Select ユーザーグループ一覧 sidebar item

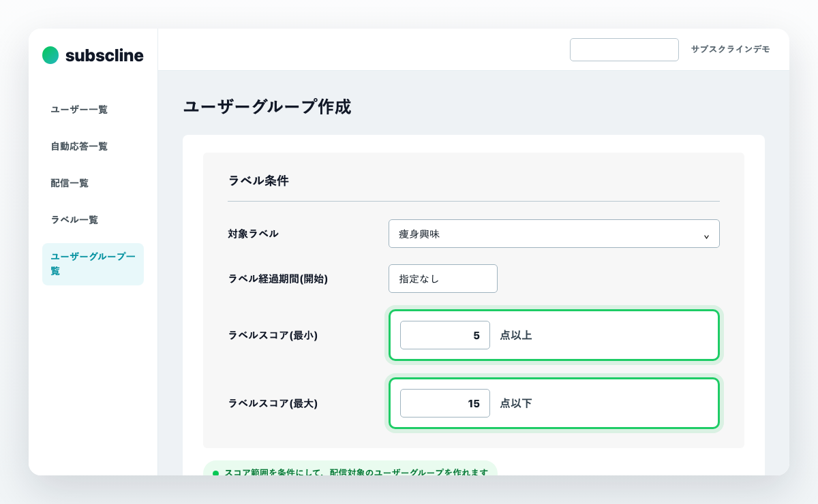tap(93, 264)
